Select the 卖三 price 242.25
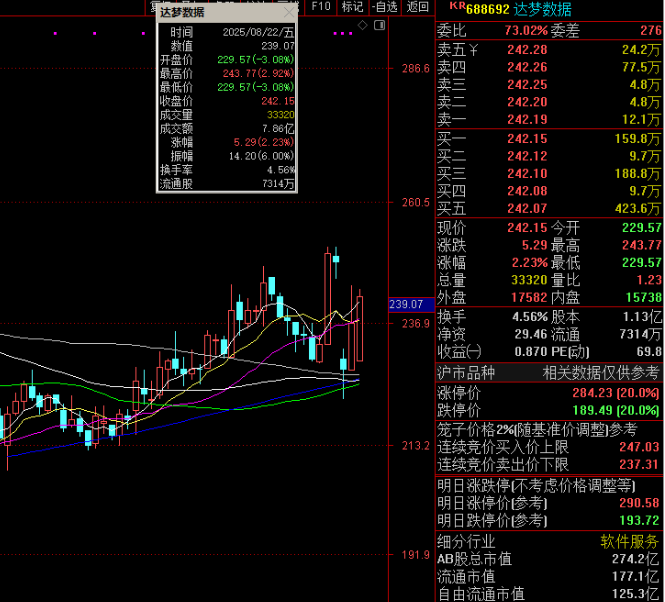Viewport: 665px width, 602px height. coord(527,85)
